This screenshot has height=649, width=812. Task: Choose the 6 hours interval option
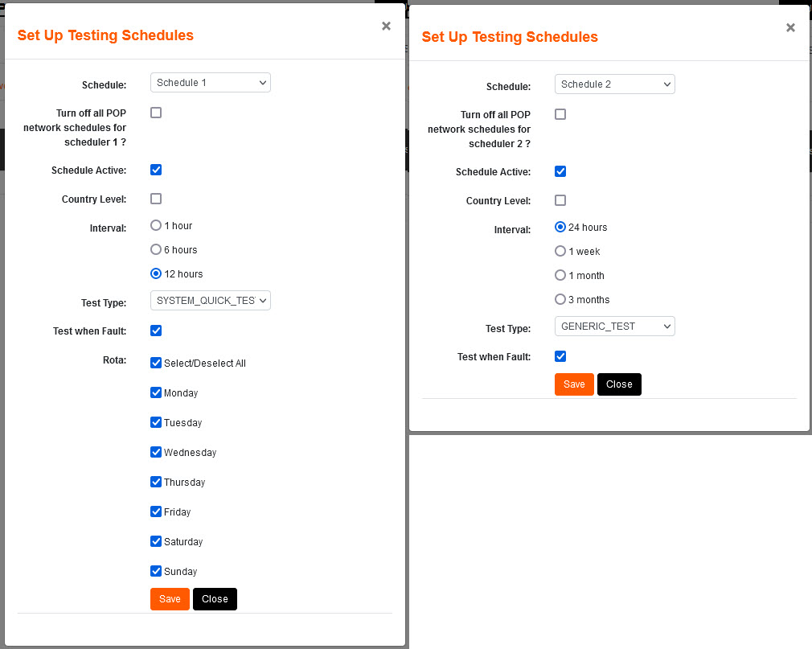pyautogui.click(x=157, y=250)
